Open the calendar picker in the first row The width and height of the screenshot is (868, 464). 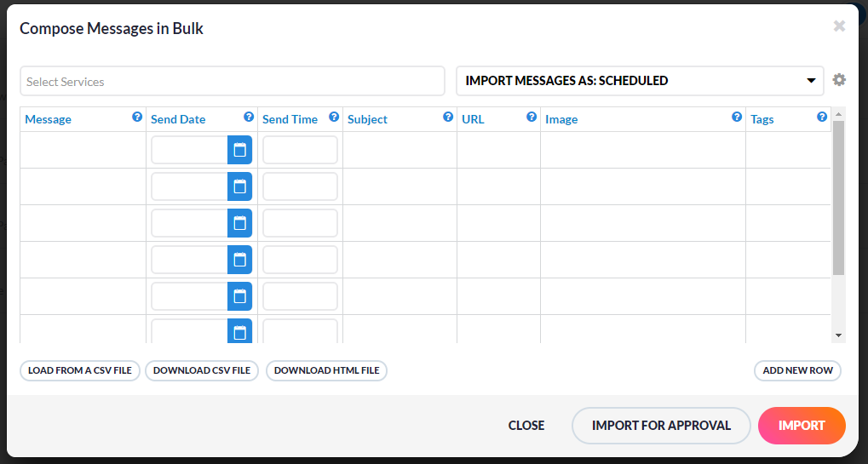coord(239,150)
